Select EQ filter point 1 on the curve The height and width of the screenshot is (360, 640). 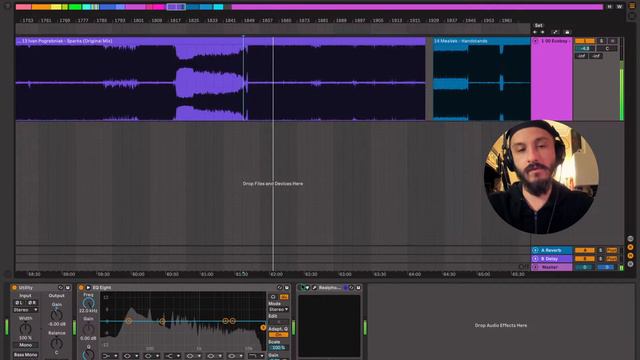pyautogui.click(x=129, y=321)
